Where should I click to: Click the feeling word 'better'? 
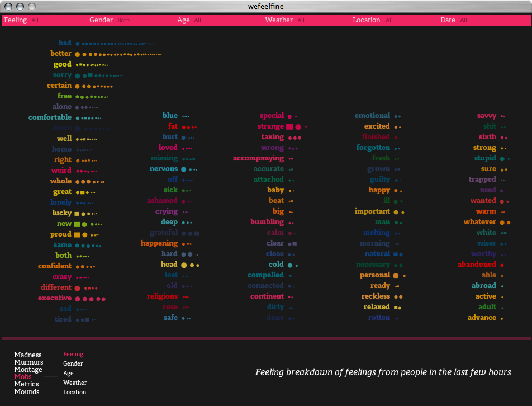[x=61, y=54]
